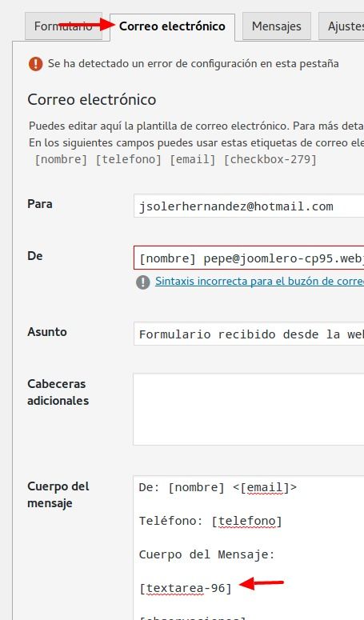
Task: Click the [telefono] mail tag
Action: 129,160
